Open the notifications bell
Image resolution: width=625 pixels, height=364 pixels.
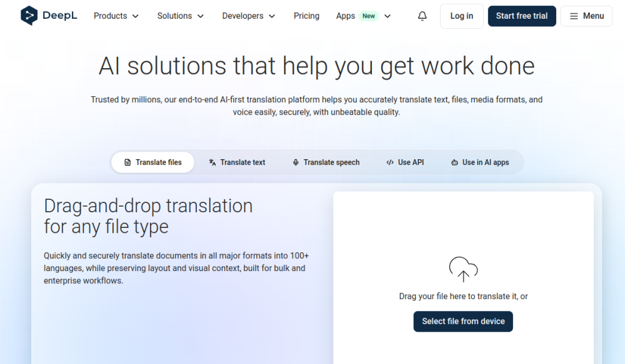pos(422,16)
